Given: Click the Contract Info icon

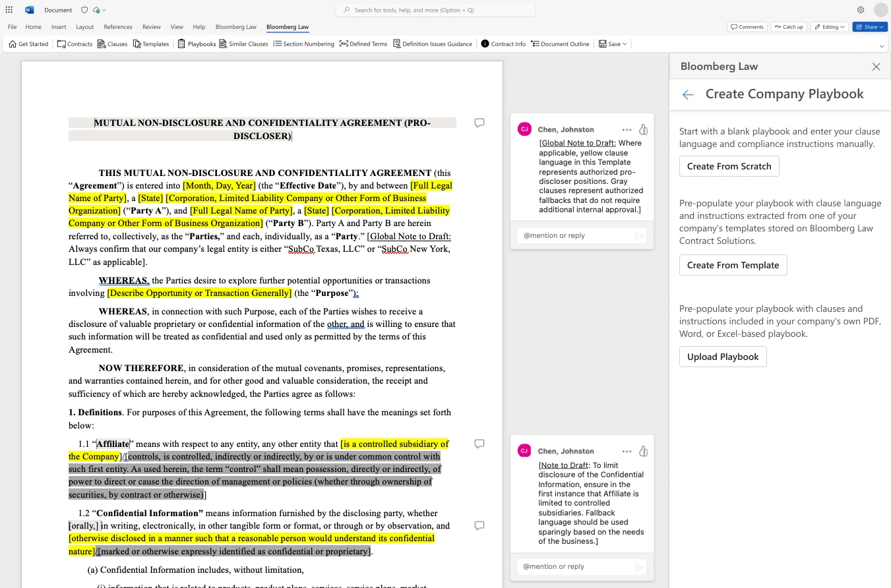Looking at the screenshot, I should click(x=503, y=44).
